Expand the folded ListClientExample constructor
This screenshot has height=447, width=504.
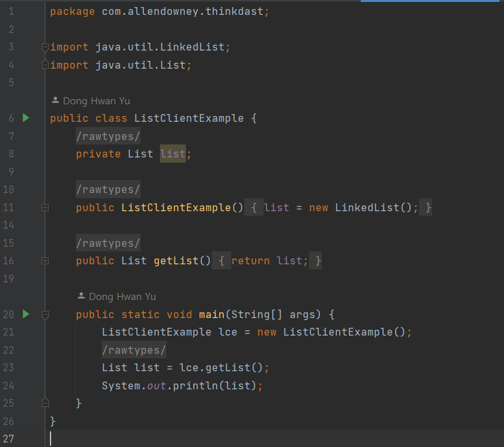tap(45, 207)
